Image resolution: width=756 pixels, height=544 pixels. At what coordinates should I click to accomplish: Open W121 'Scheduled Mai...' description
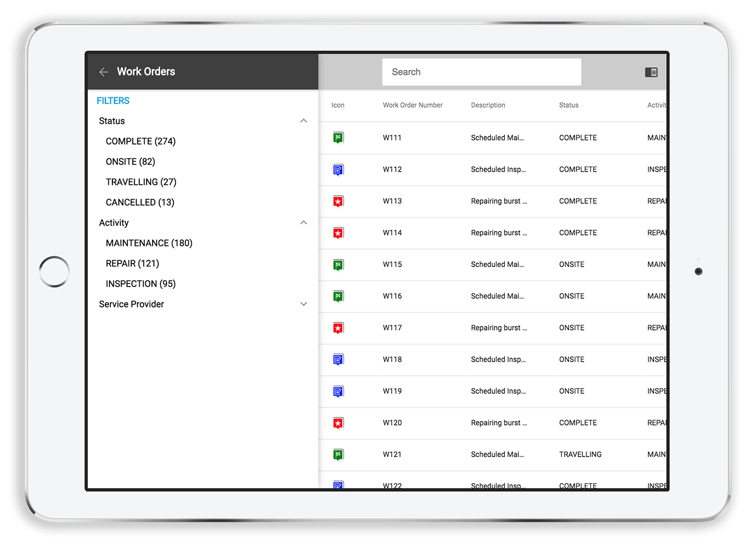pos(497,454)
